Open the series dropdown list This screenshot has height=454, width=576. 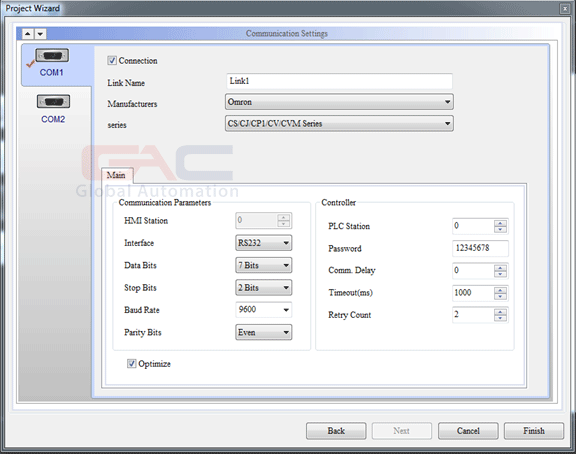coord(339,123)
